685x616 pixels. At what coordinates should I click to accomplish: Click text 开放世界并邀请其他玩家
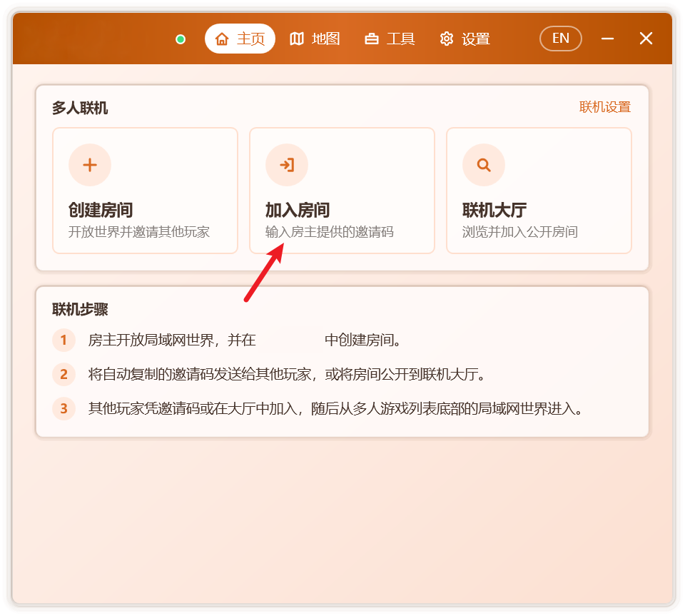(139, 231)
